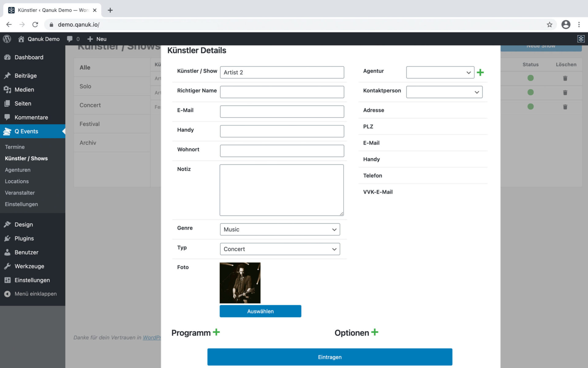Viewport: 588px width, 368px height.
Task: Click the Neu plus icon in admin bar
Action: click(x=90, y=39)
